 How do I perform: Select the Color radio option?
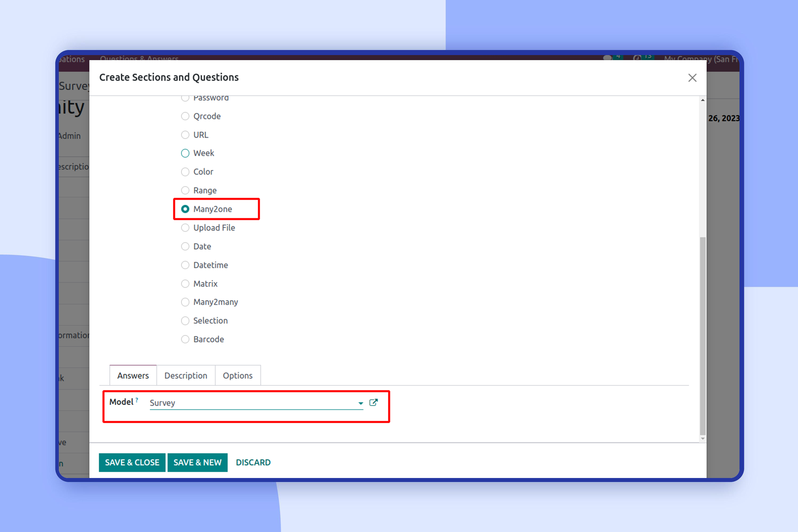click(x=185, y=172)
